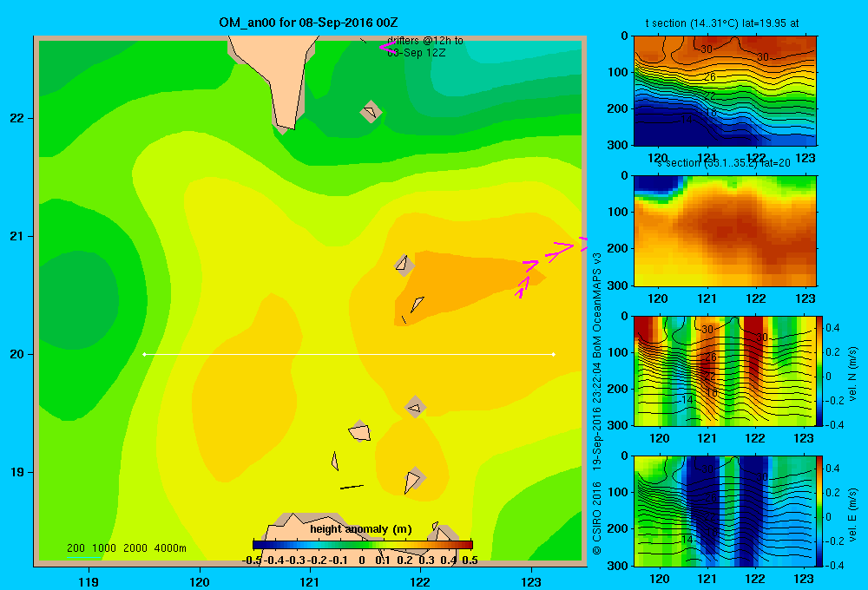868x590 pixels.
Task: Select the 'vel. E (m/s)' vertical axis label
Action: click(852, 515)
